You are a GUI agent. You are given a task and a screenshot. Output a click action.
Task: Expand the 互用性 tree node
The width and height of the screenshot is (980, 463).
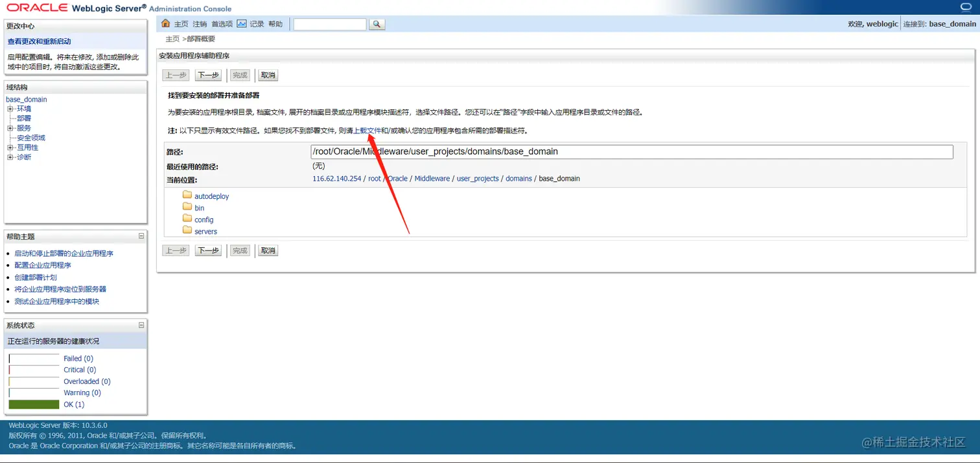[x=10, y=148]
